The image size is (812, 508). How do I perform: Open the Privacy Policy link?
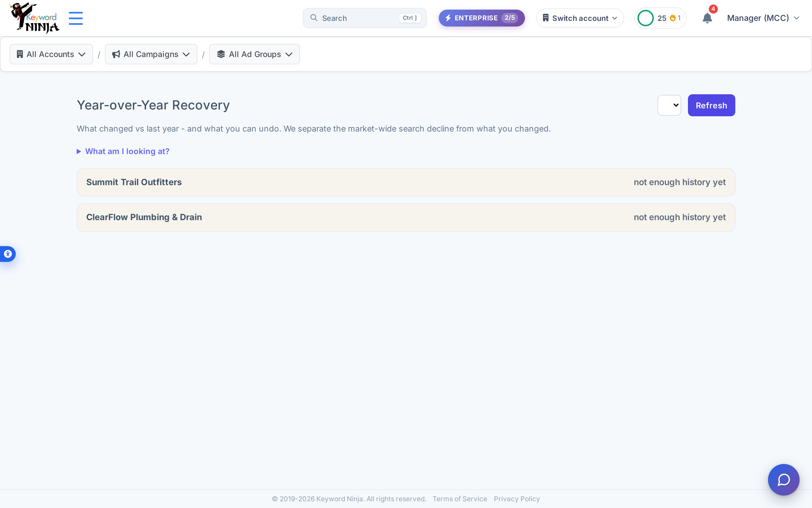click(517, 499)
